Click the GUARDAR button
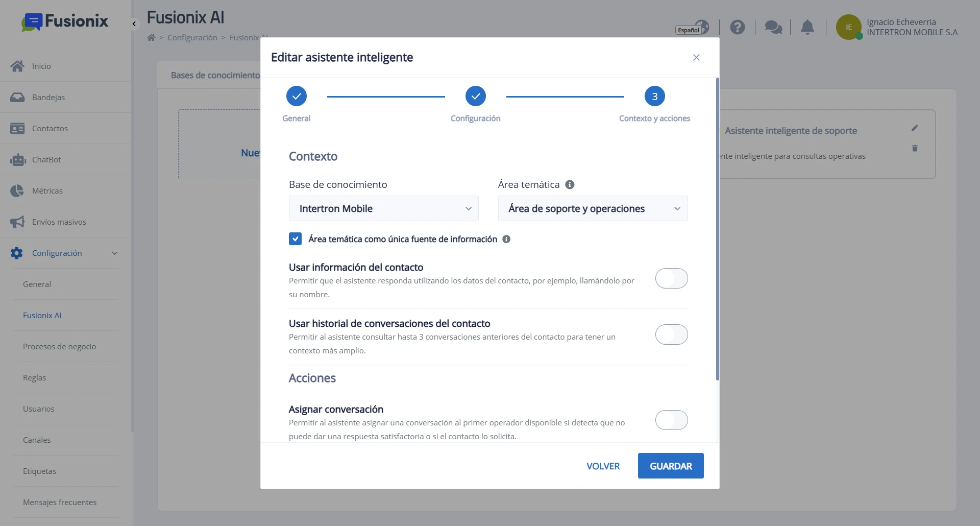This screenshot has height=526, width=980. 671,466
